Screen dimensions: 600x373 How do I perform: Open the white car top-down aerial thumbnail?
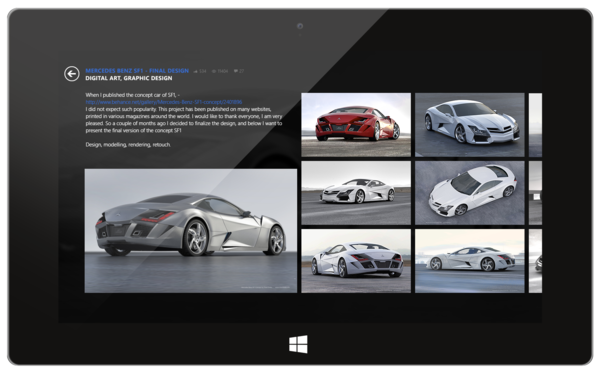click(470, 193)
